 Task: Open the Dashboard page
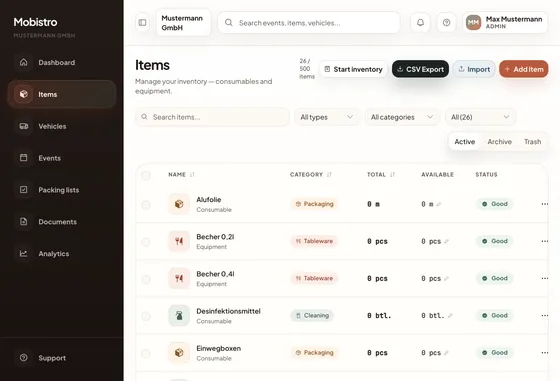point(61,62)
